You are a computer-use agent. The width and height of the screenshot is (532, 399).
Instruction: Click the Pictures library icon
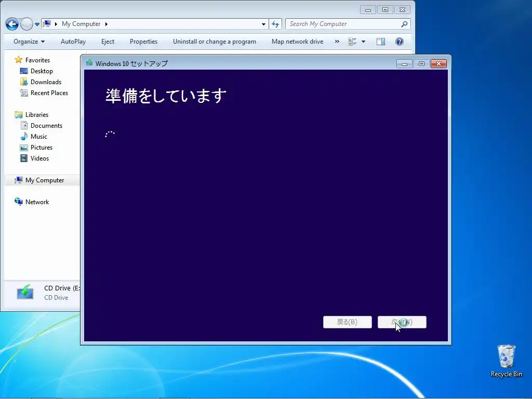(x=24, y=147)
